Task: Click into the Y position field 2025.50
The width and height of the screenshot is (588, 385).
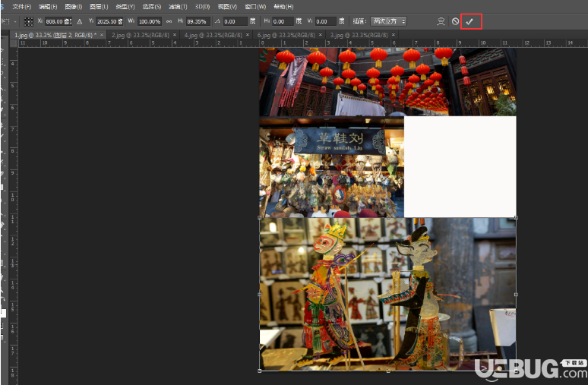Action: 109,21
